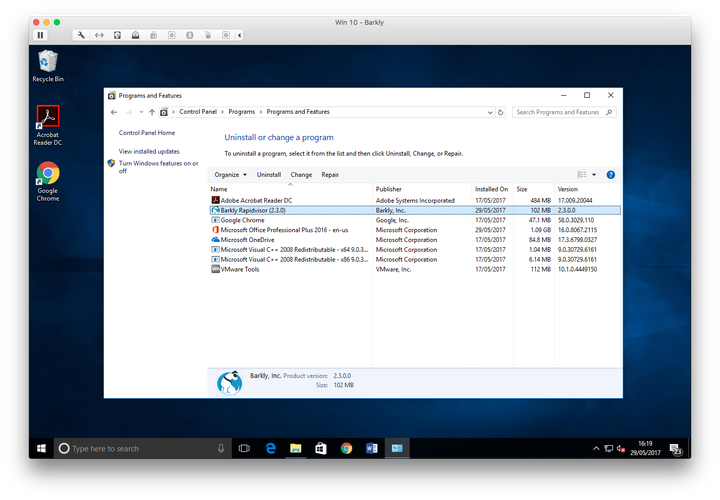This screenshot has width=720, height=500.
Task: Open Task View in the taskbar
Action: pyautogui.click(x=244, y=449)
